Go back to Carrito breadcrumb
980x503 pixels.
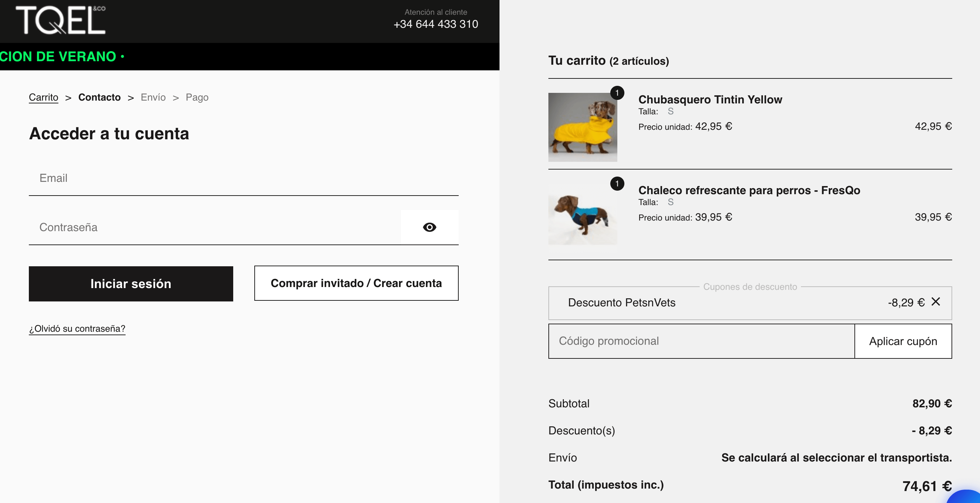(x=43, y=97)
